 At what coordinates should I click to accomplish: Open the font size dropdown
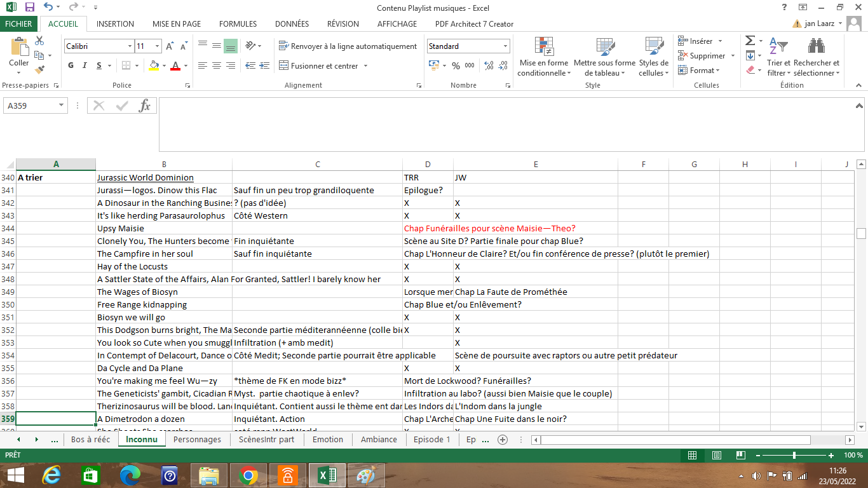(x=158, y=46)
